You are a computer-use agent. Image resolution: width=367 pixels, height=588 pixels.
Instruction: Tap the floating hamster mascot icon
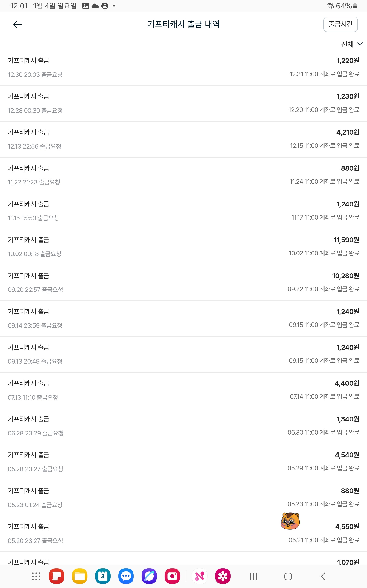[x=290, y=521]
